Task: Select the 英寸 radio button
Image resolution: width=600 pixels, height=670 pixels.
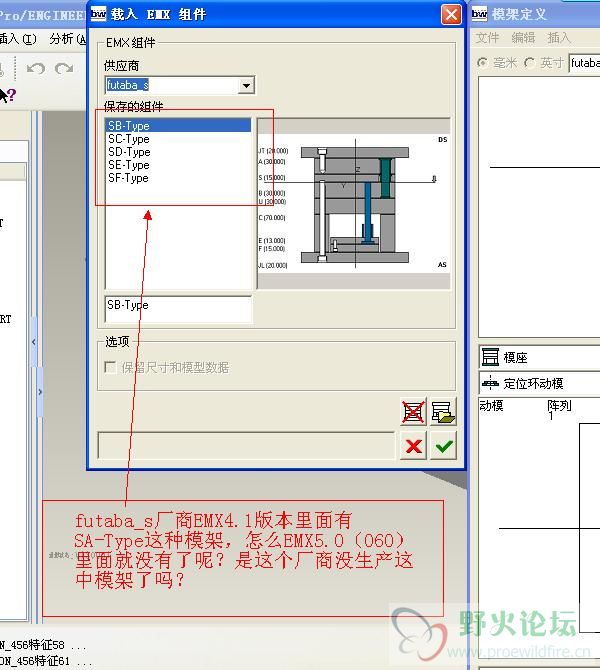Action: [x=529, y=63]
